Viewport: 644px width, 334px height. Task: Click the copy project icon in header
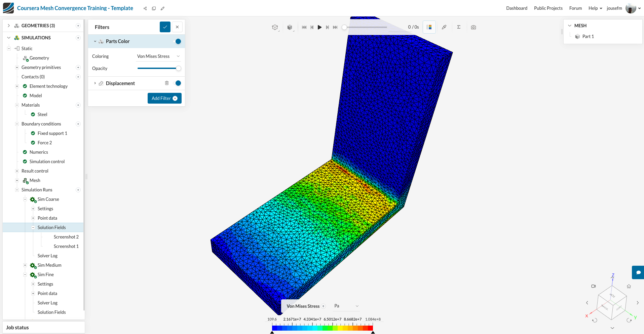[154, 8]
